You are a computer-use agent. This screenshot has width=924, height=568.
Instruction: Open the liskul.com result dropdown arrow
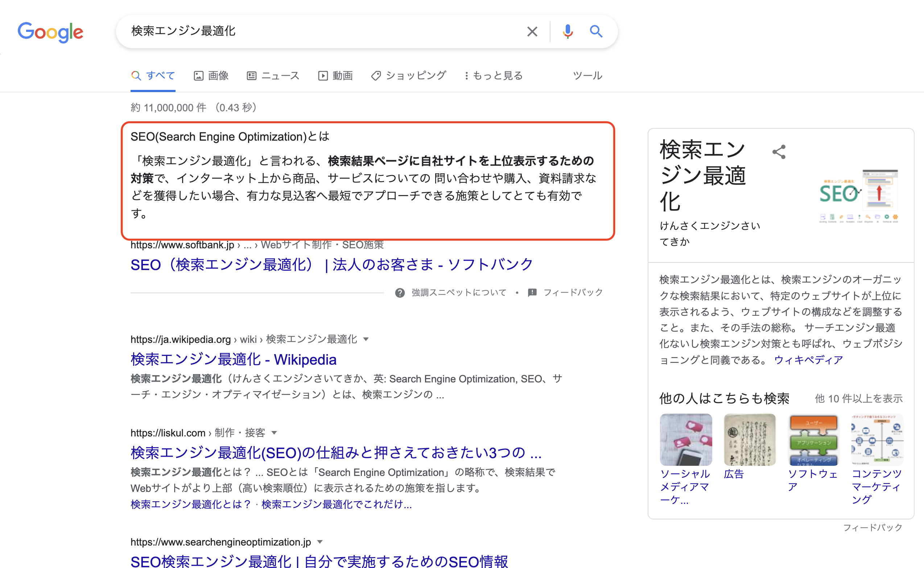tap(274, 433)
